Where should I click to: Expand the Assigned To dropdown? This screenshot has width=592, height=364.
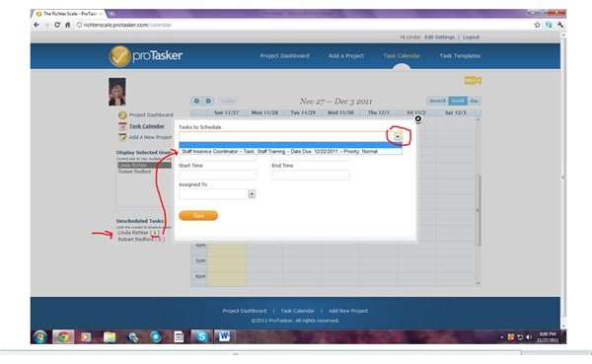252,194
